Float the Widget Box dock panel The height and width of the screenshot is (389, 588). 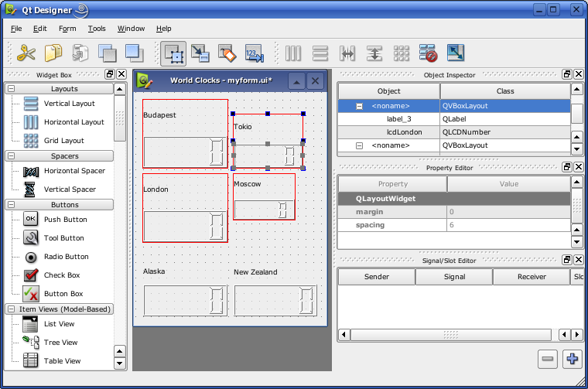click(x=110, y=74)
